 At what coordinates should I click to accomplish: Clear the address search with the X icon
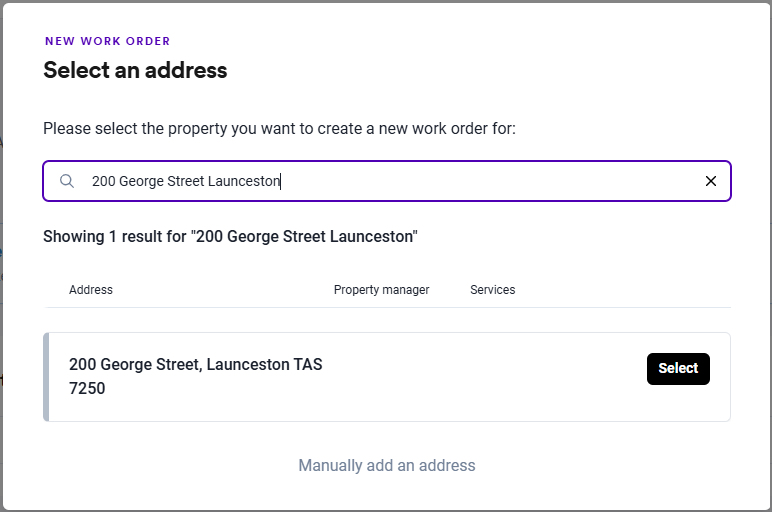[711, 181]
